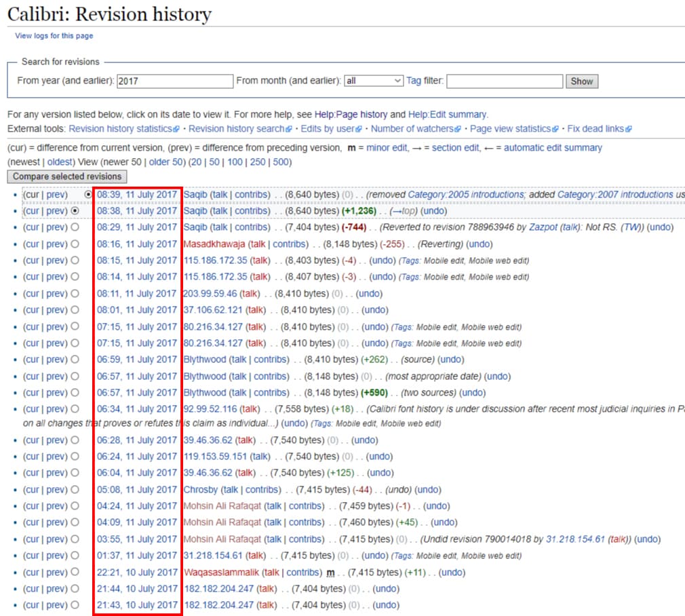Click Compare selected revisions button
The width and height of the screenshot is (685, 616).
tap(67, 176)
